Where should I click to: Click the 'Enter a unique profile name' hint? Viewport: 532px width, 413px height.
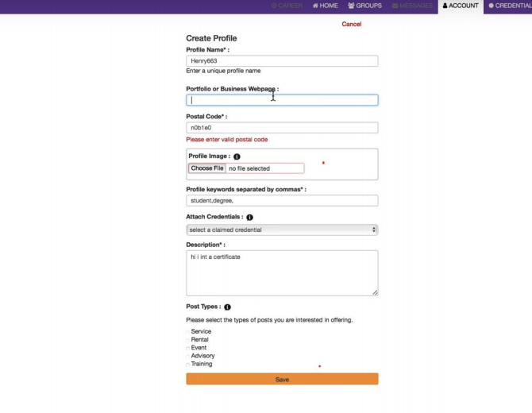pos(223,71)
